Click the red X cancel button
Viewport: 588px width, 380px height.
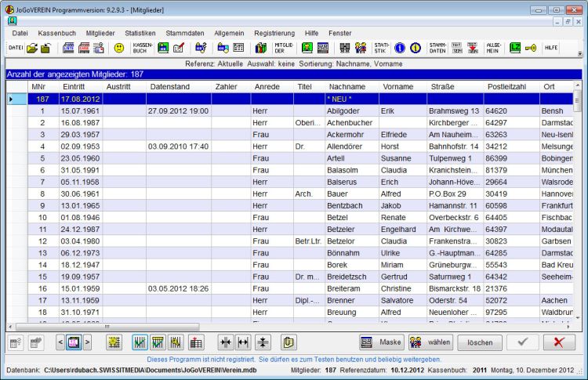tap(559, 342)
